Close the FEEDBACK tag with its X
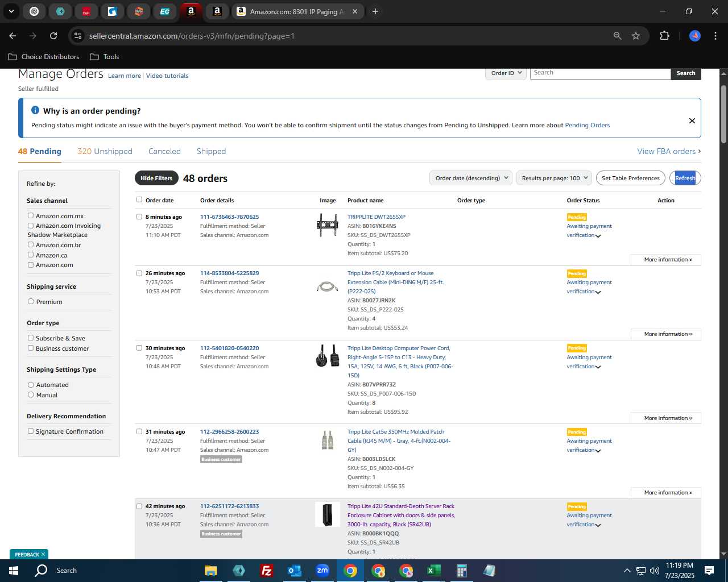728x582 pixels. point(43,554)
